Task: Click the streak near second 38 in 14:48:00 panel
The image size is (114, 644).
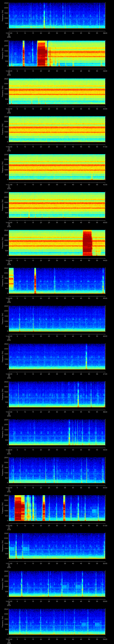Action: pyautogui.click(x=69, y=432)
